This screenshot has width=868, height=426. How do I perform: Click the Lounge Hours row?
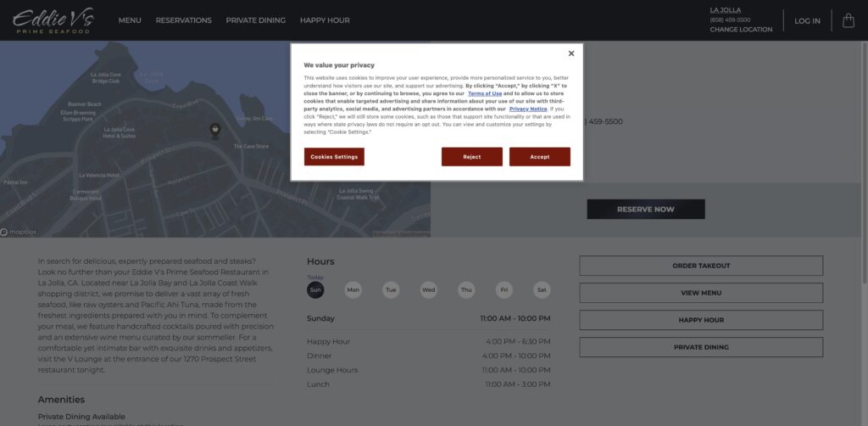pos(428,370)
